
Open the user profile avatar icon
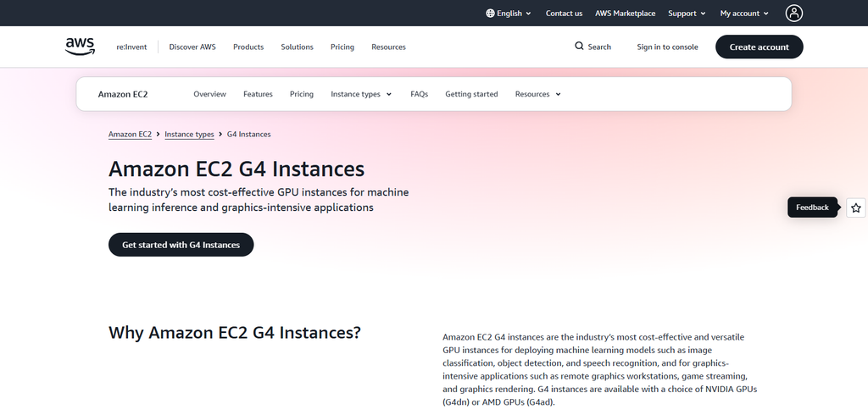(x=793, y=14)
